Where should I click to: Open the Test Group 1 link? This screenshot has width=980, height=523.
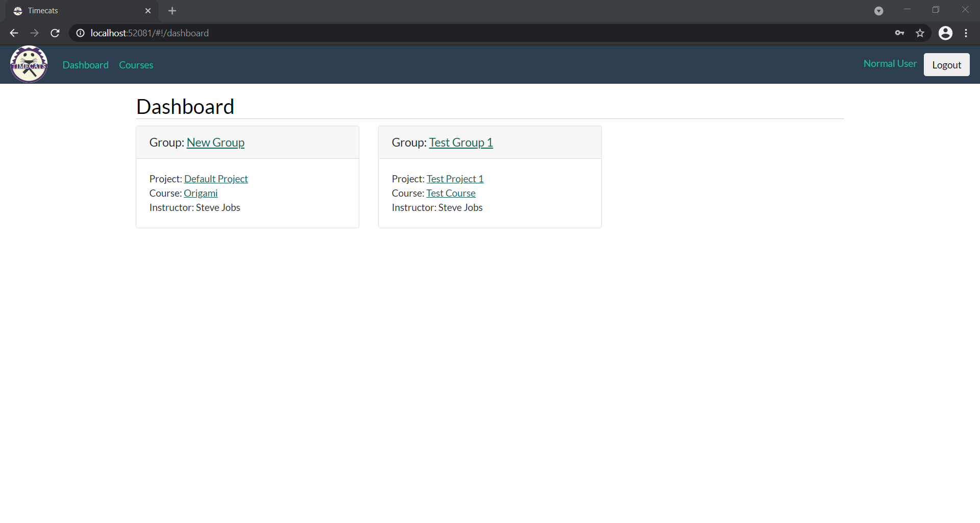coord(460,142)
